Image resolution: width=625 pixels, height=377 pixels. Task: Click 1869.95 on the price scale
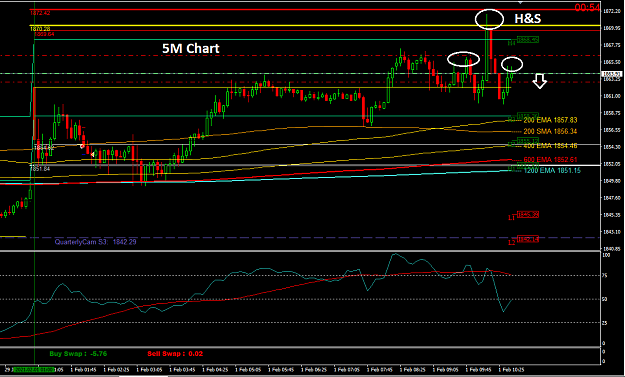(x=611, y=28)
